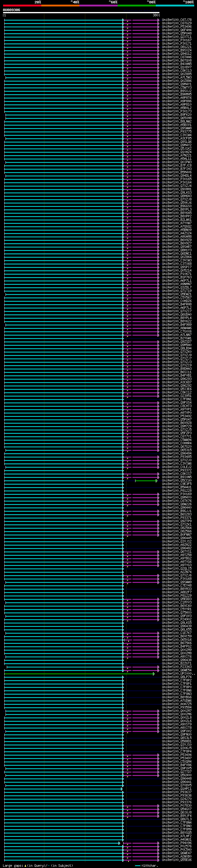Select the UniRef100_A3CF85 entry
The height and width of the screenshot is (868, 197).
[177, 139]
